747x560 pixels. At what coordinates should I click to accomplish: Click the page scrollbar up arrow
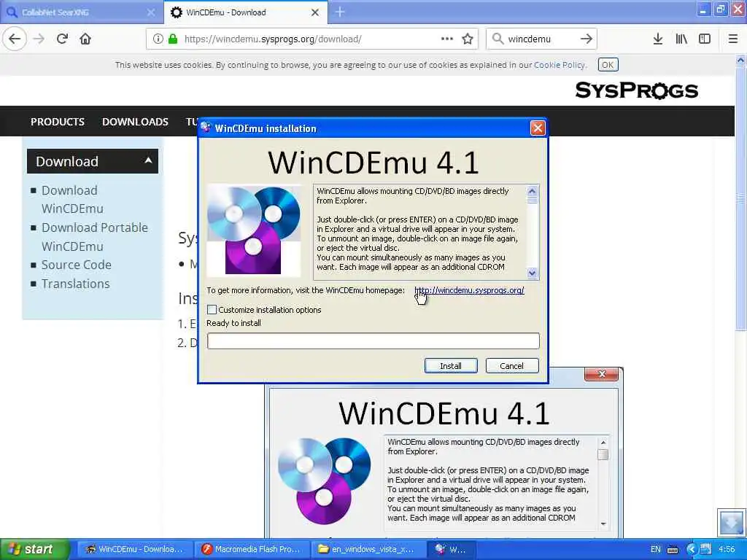pos(740,60)
